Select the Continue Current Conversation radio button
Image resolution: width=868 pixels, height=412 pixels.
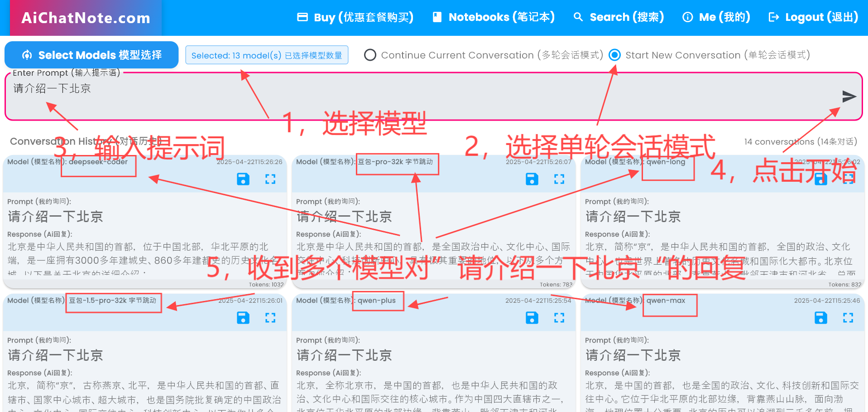pos(370,55)
